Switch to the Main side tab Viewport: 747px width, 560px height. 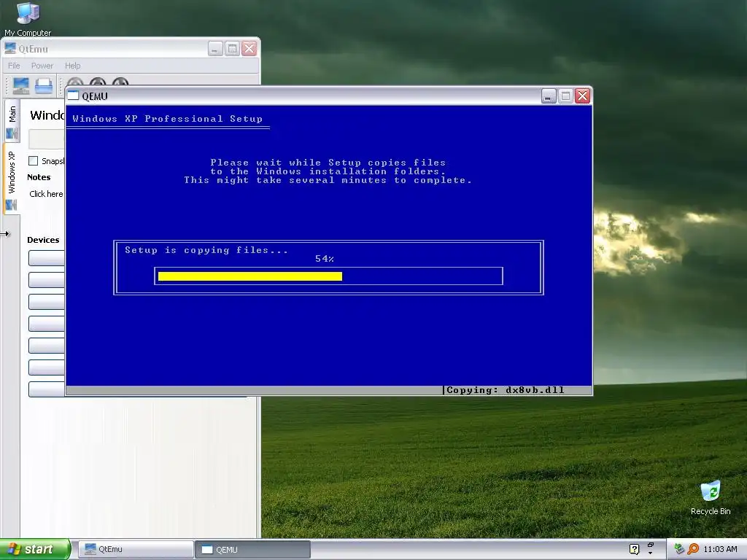pyautogui.click(x=12, y=120)
